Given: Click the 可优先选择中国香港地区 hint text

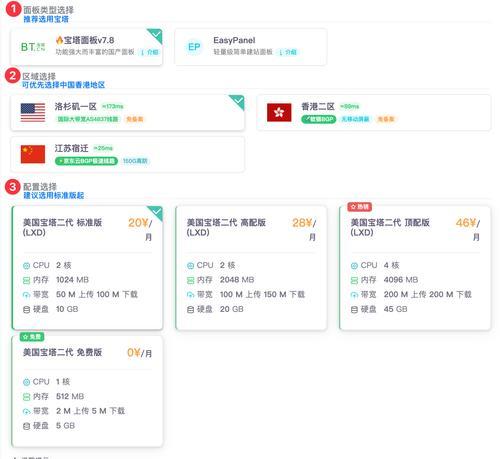Looking at the screenshot, I should point(63,85).
